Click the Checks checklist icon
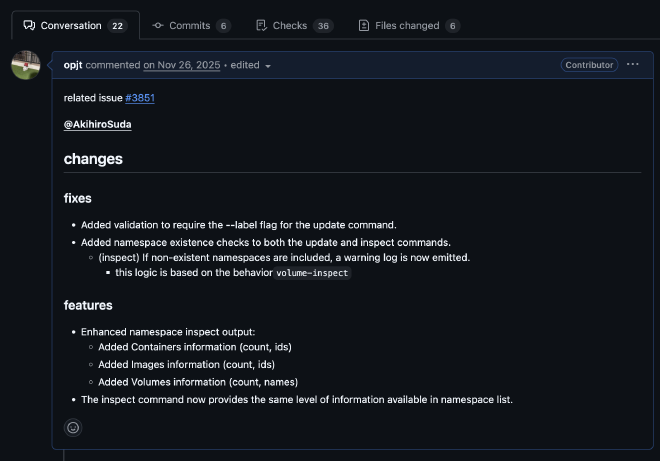Viewport: 660px width, 461px height. (x=261, y=25)
